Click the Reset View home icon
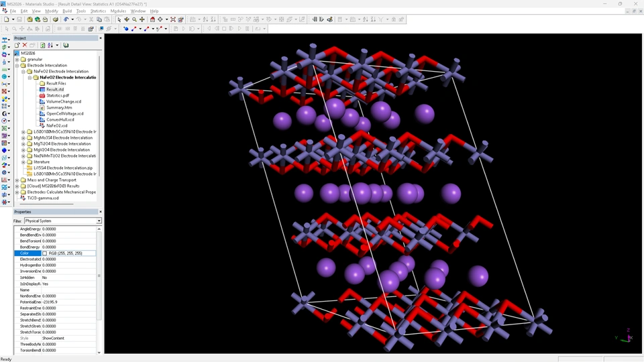The width and height of the screenshot is (644, 362). pyautogui.click(x=152, y=19)
